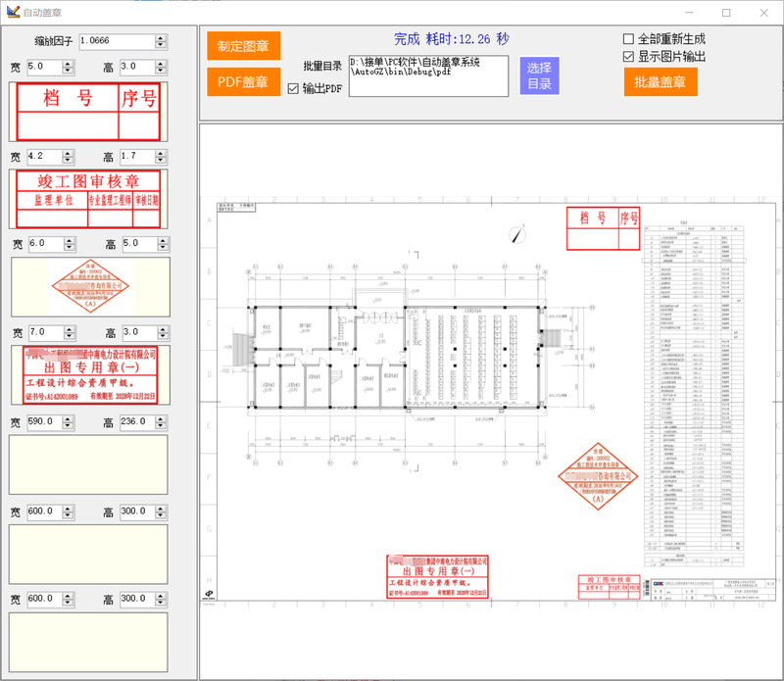
Task: Adjust height 3.0 spinner of 出图专用章
Action: (163, 332)
